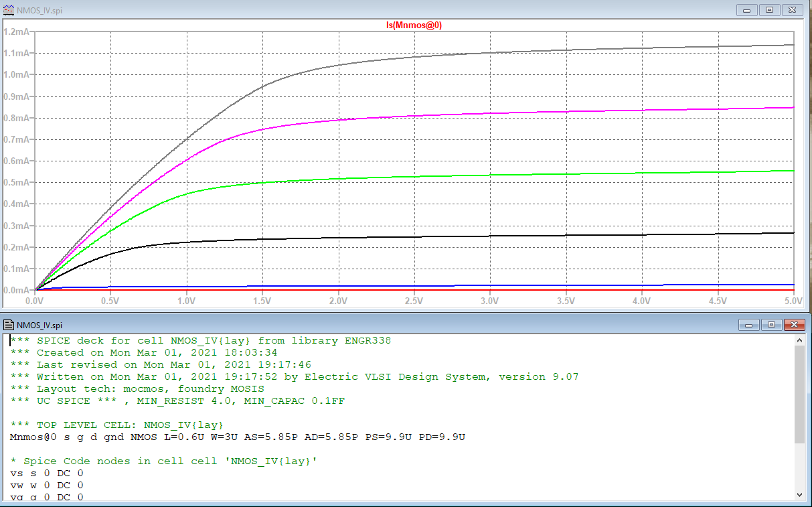This screenshot has width=812, height=507.
Task: Click the 1.2mA vertical axis label
Action: (16, 31)
